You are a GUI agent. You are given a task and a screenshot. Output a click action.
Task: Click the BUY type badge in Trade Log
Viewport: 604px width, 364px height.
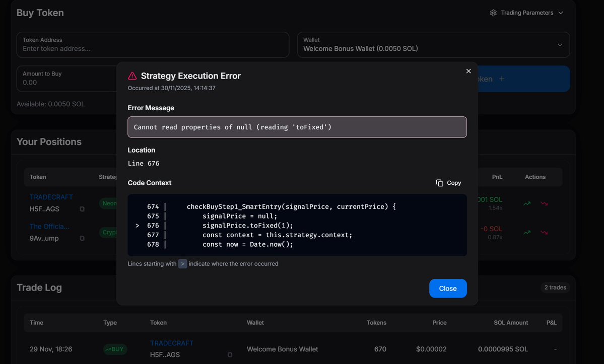click(x=115, y=349)
